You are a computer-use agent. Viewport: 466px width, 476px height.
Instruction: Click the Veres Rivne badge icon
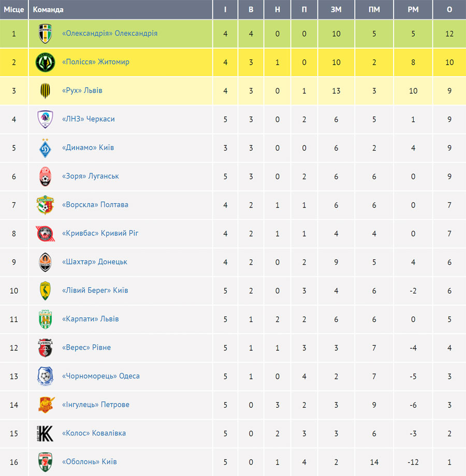tap(45, 348)
